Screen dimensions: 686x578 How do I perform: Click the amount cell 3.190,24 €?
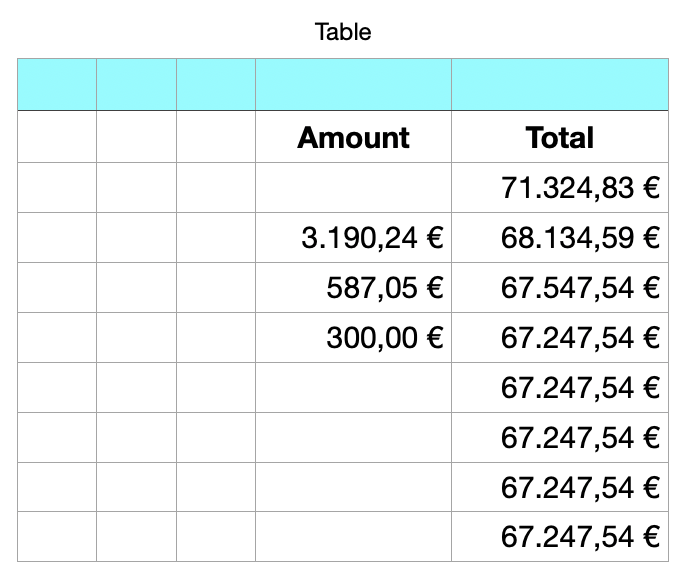pos(354,238)
